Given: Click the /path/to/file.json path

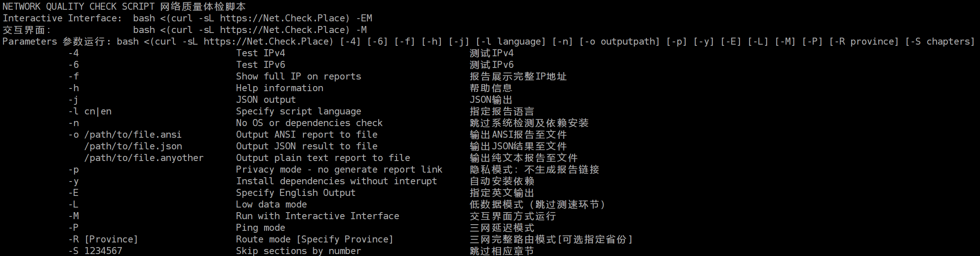Looking at the screenshot, I should (x=133, y=146).
